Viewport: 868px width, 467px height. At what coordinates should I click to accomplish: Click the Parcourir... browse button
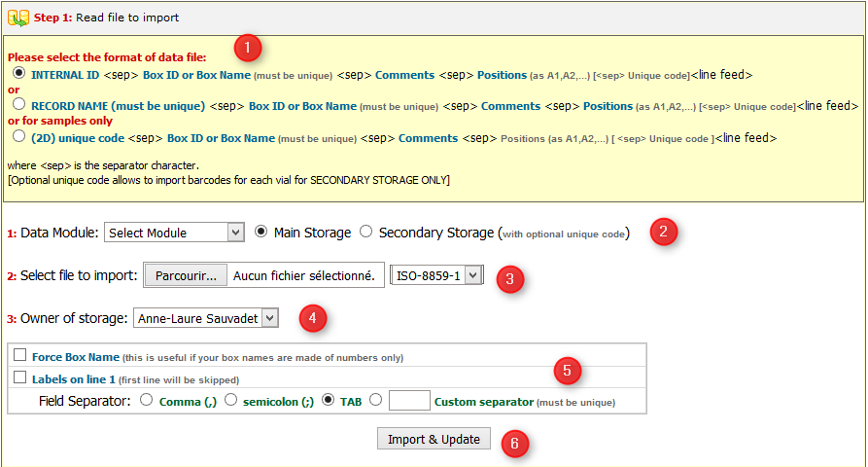tap(186, 275)
